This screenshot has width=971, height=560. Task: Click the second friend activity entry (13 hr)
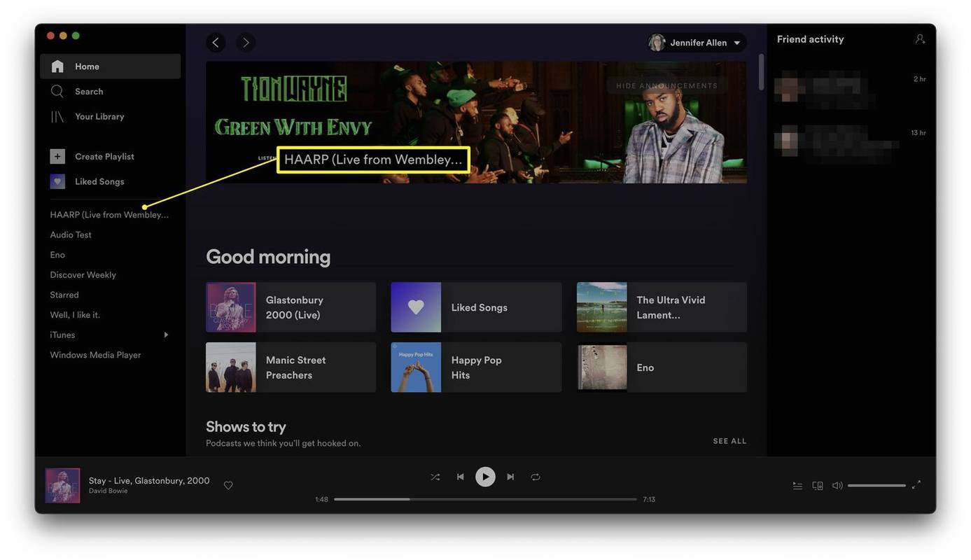(851, 143)
